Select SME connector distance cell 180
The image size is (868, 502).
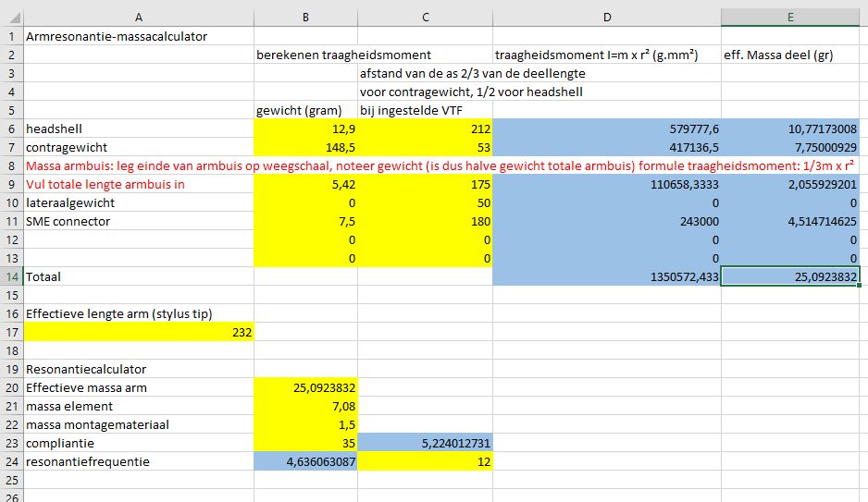[x=425, y=222]
